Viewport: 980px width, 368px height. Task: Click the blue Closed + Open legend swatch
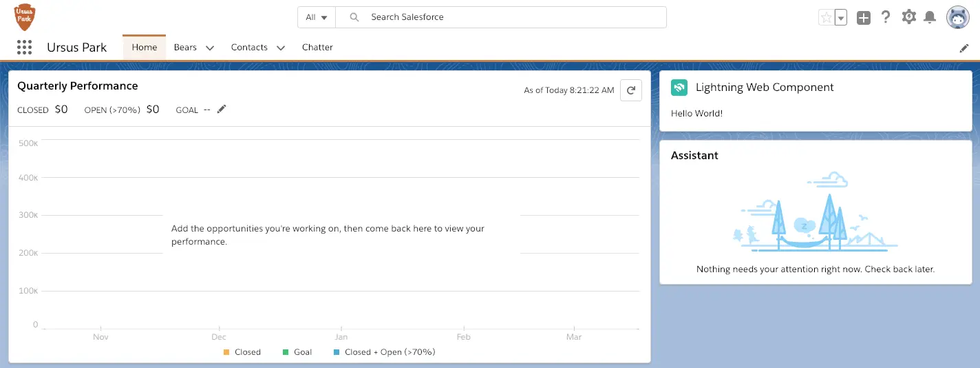(337, 352)
